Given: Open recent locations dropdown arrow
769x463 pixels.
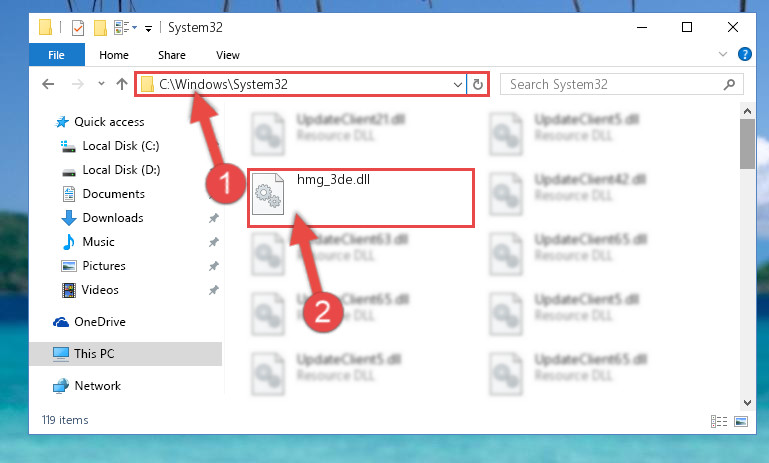Looking at the screenshot, I should tap(101, 84).
